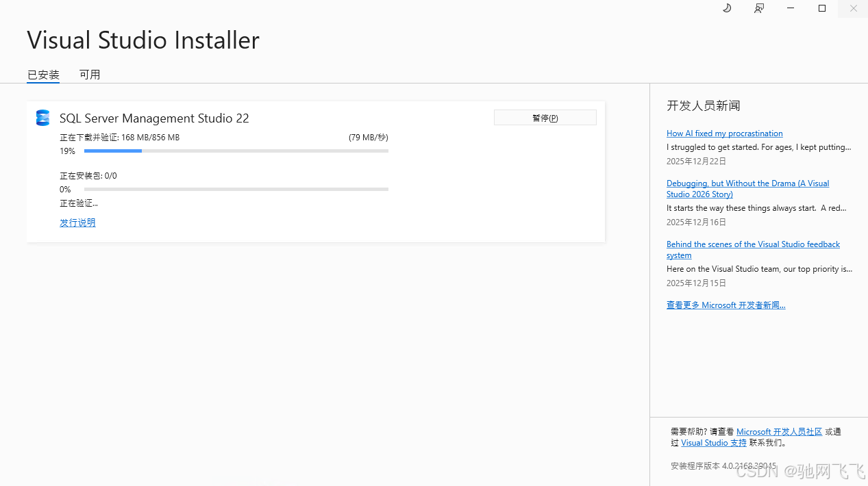Open 'How AI fixed my procrastination' article
This screenshot has width=868, height=486.
tap(724, 133)
